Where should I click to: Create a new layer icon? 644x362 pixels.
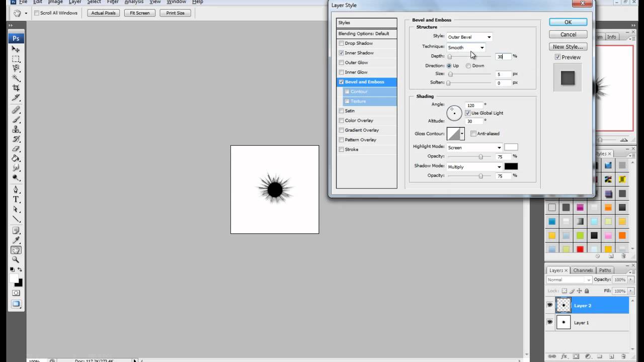click(x=612, y=356)
